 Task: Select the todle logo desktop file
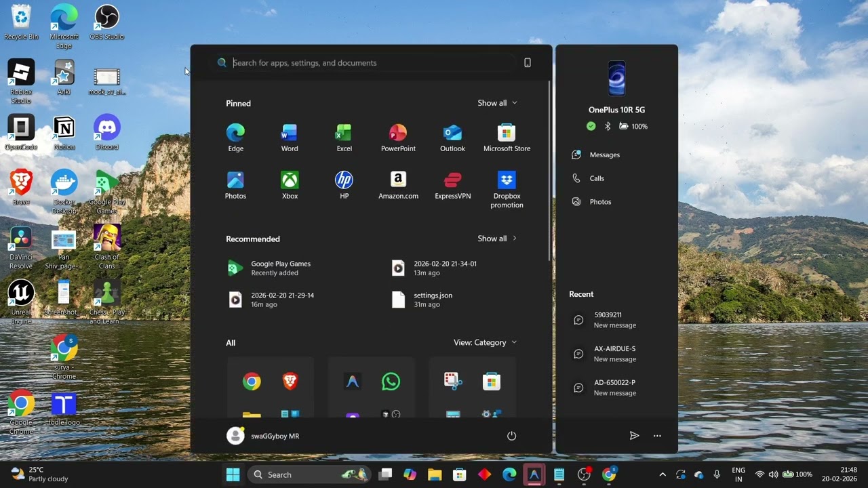[x=64, y=409]
